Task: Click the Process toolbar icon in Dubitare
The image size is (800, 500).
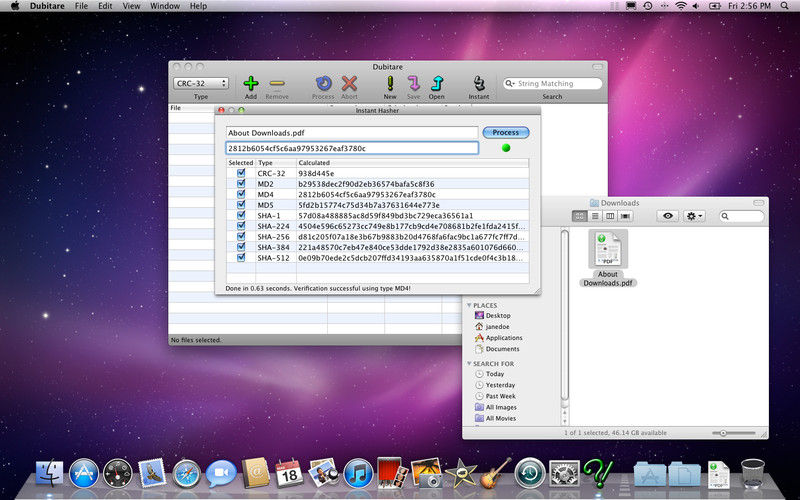Action: 323,83
